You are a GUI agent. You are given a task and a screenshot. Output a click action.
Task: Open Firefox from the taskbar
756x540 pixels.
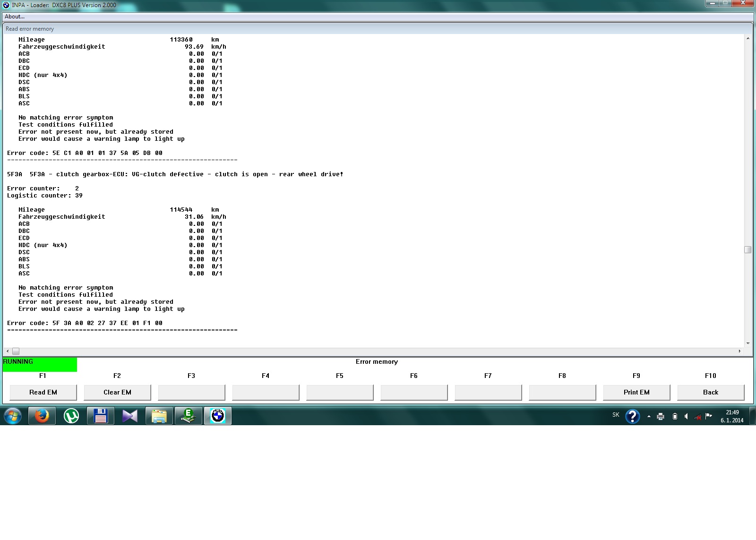point(42,416)
